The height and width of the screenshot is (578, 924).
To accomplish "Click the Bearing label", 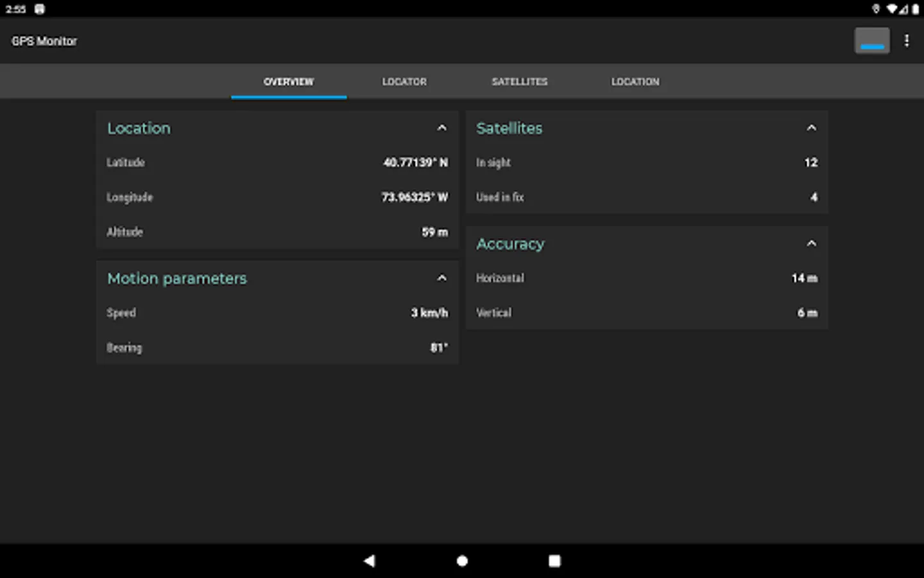I will 124,347.
